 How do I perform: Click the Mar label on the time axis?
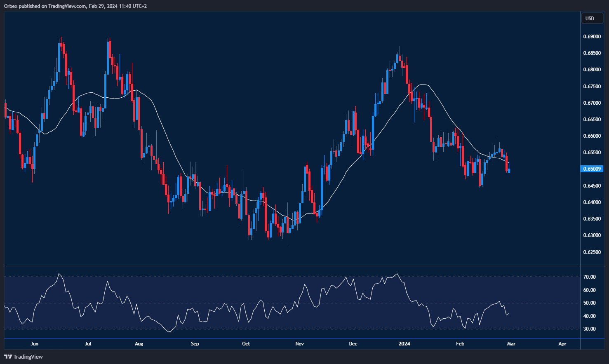[511, 344]
